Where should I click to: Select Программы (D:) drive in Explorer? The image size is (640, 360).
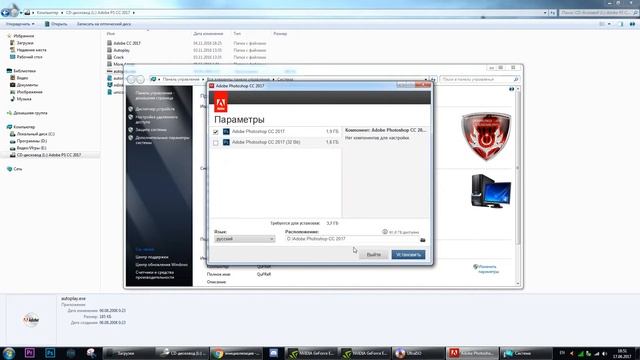point(31,141)
